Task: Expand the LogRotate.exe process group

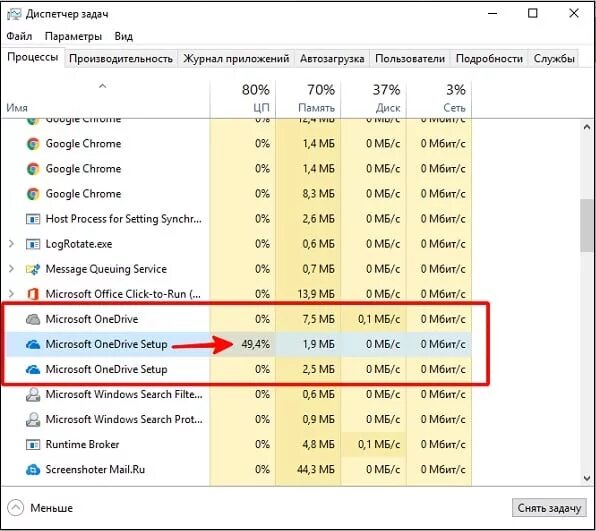Action: pyautogui.click(x=11, y=244)
